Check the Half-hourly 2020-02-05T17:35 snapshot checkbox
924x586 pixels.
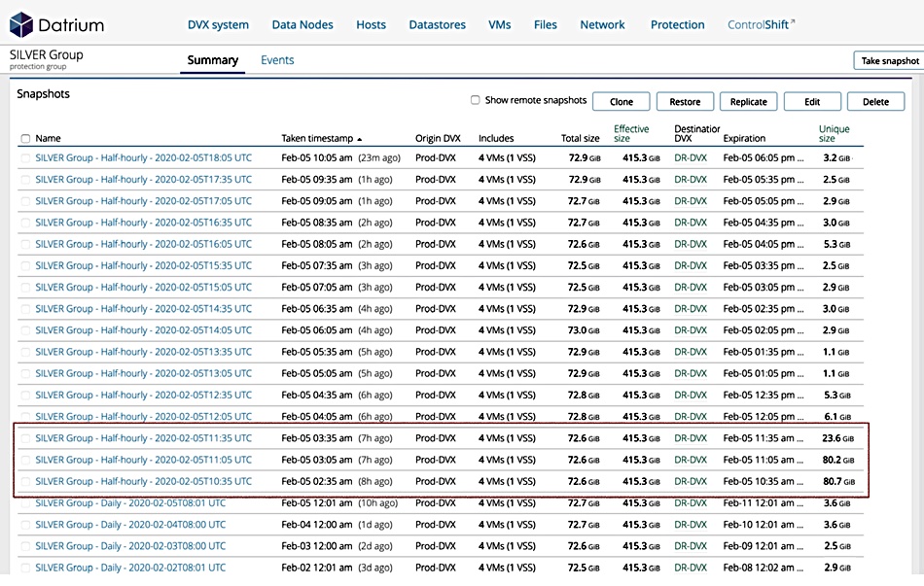tap(25, 180)
